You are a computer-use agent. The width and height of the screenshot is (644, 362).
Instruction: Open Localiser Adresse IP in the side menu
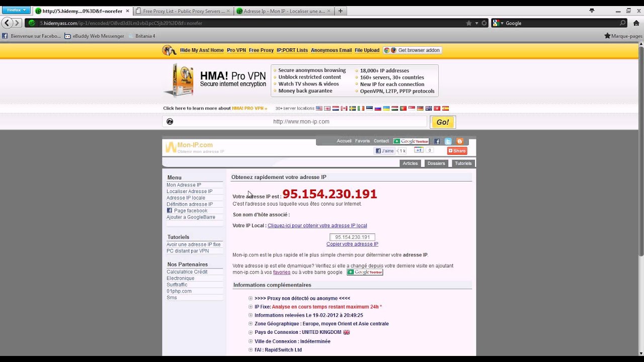[x=190, y=192]
